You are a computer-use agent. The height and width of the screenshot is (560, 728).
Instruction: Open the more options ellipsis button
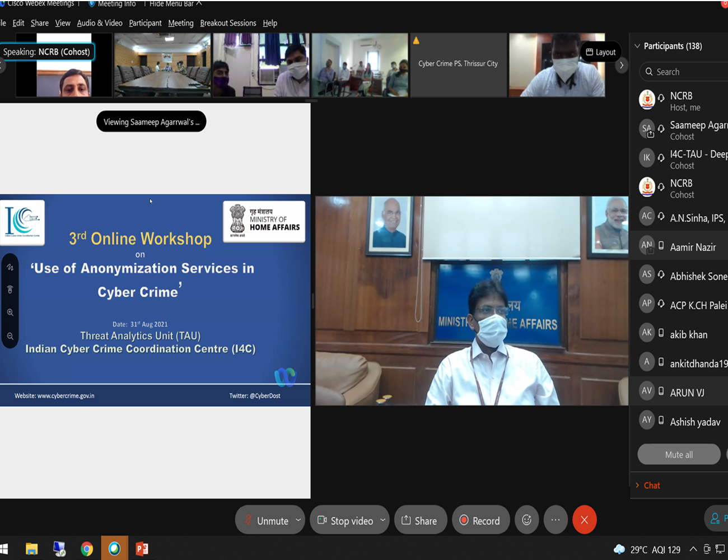[x=555, y=520]
